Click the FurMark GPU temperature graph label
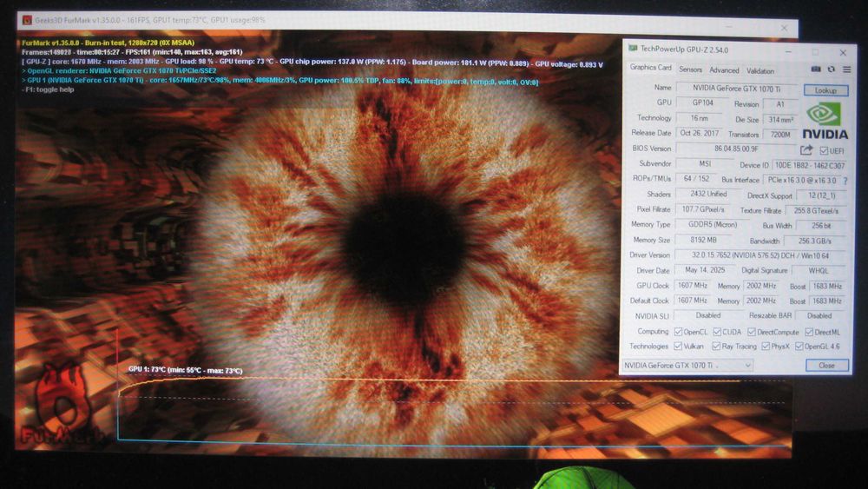 (x=185, y=370)
